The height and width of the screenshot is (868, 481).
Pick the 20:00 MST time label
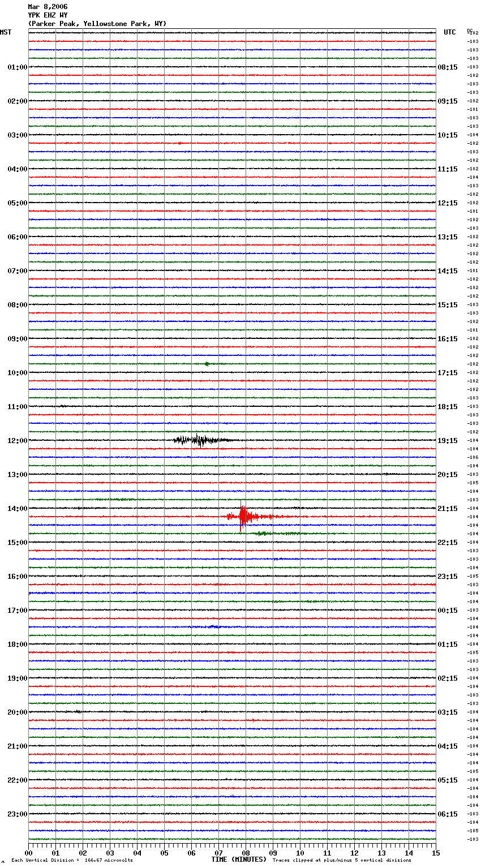pos(17,712)
